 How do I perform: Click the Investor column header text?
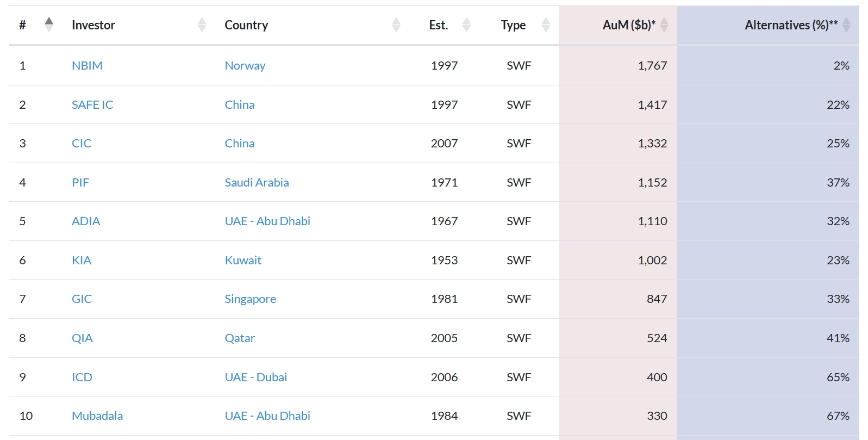point(93,25)
